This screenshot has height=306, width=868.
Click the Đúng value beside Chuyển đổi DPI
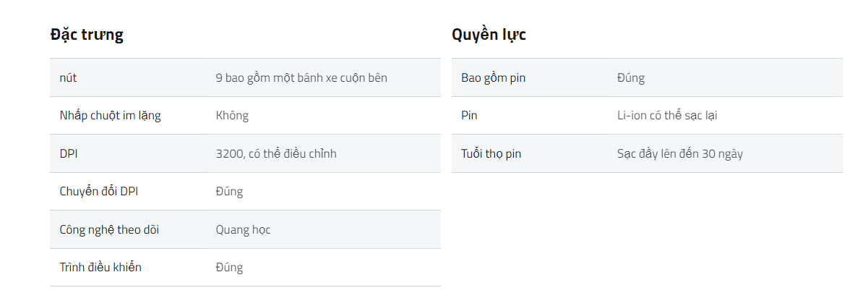(x=229, y=192)
